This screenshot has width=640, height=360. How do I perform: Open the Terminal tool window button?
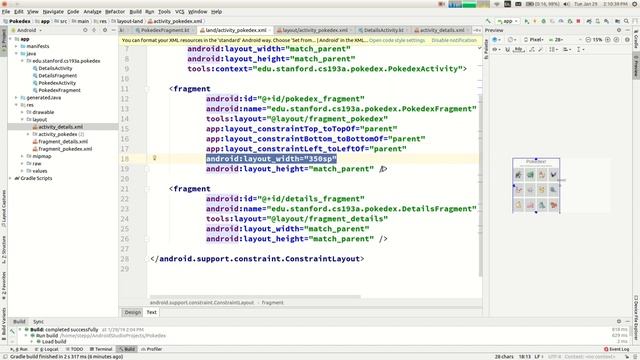tap(101, 349)
